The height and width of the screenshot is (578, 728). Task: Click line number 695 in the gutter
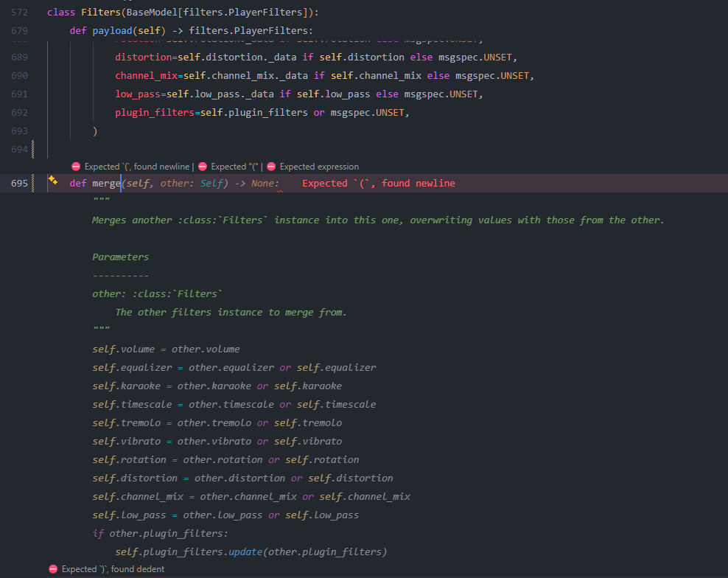pyautogui.click(x=19, y=183)
